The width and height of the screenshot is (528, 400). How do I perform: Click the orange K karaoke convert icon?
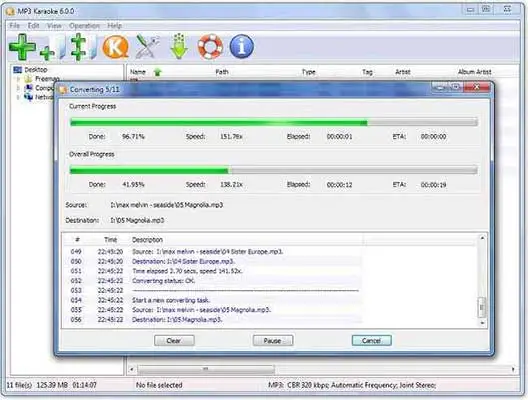pos(116,47)
